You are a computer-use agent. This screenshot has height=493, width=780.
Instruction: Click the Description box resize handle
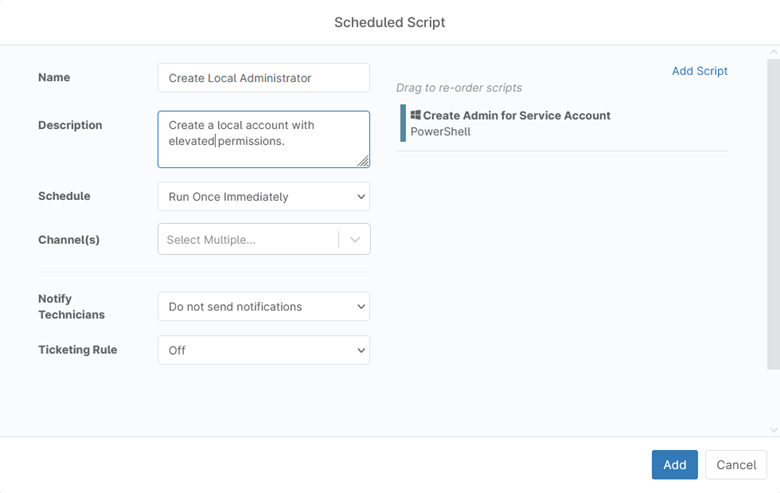point(363,161)
